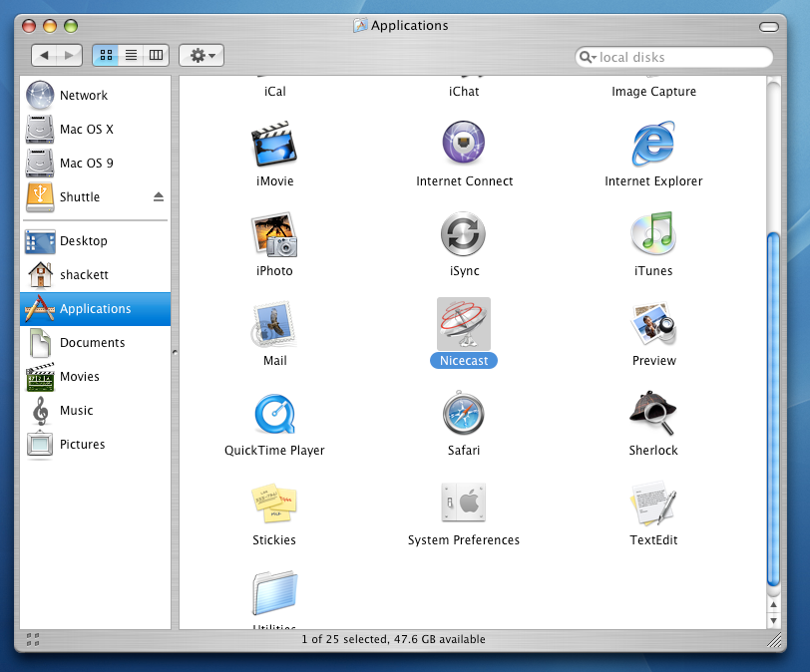Click the Image Capture label
This screenshot has height=672, width=810.
point(653,92)
